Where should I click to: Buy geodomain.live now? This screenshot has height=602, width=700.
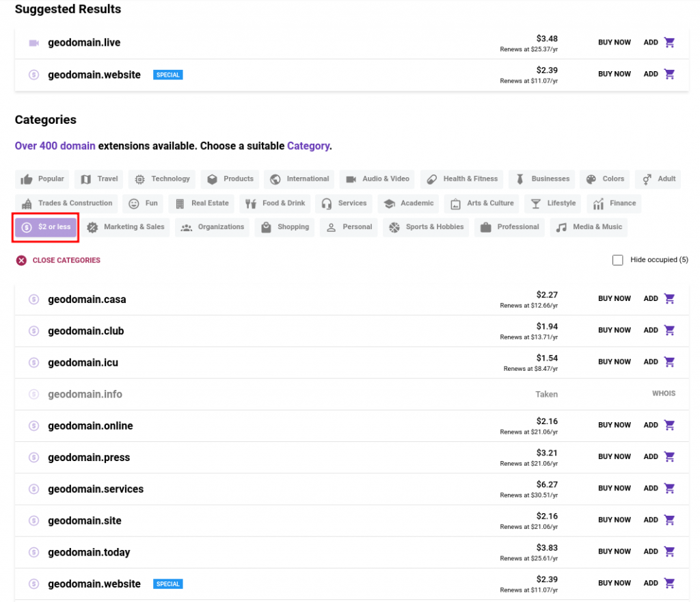615,42
